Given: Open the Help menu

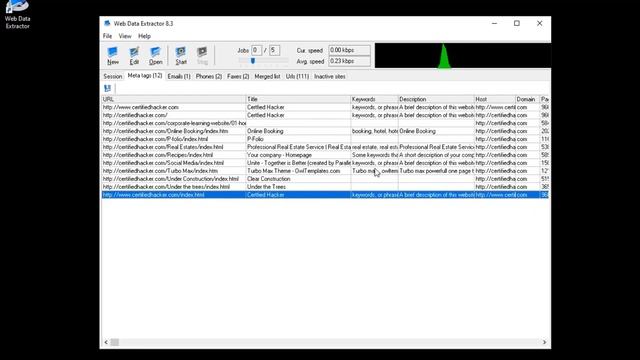Looking at the screenshot, I should [144, 36].
